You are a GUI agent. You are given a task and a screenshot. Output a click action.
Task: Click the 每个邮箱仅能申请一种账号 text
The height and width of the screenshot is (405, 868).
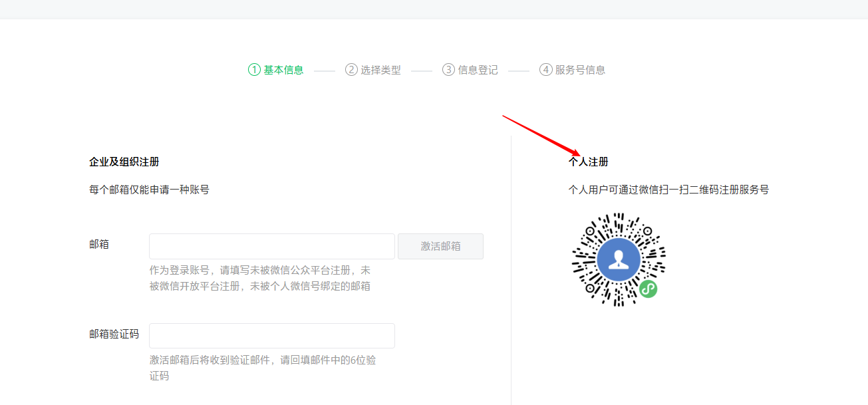coord(149,190)
